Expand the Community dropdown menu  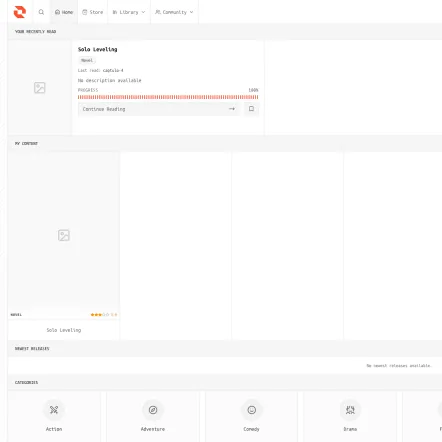click(174, 12)
